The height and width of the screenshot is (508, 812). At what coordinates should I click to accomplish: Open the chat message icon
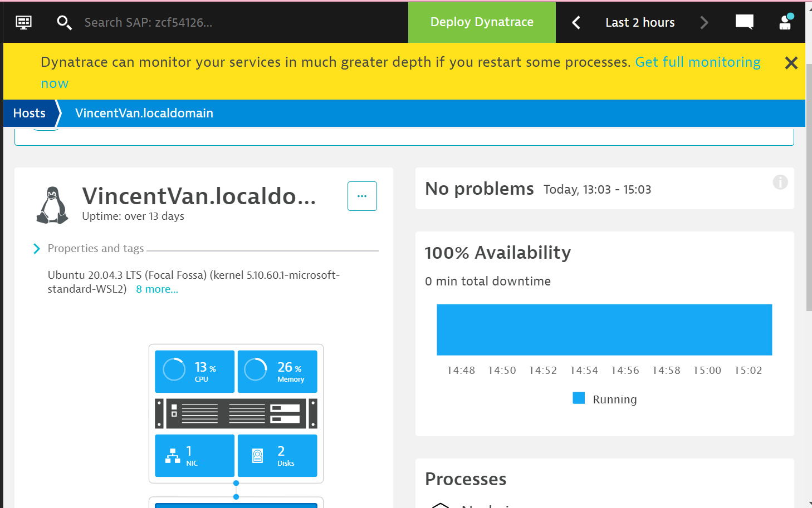[x=744, y=22]
